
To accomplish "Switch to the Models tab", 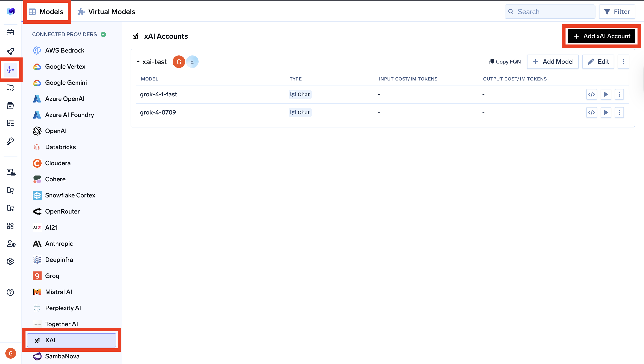I will coord(47,11).
